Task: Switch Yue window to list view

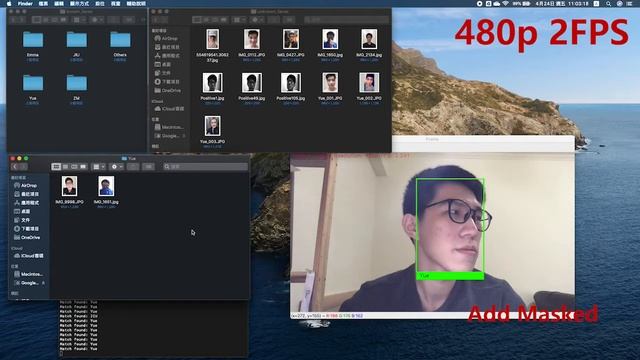Action: (x=65, y=167)
